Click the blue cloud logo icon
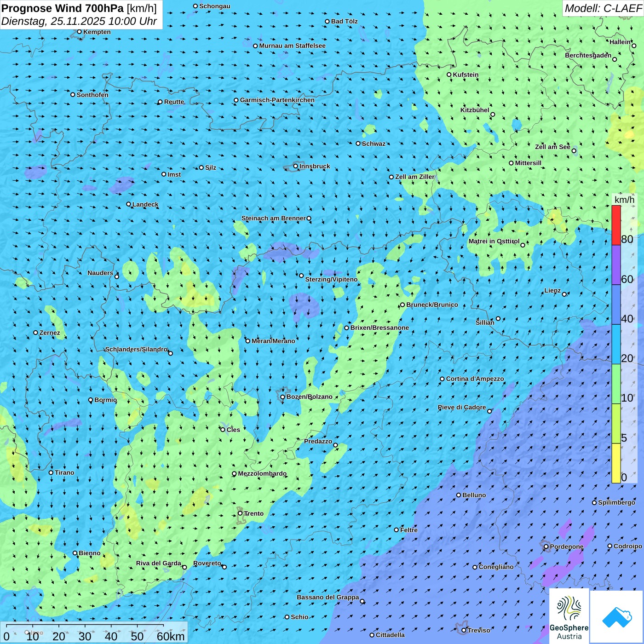 click(x=617, y=617)
